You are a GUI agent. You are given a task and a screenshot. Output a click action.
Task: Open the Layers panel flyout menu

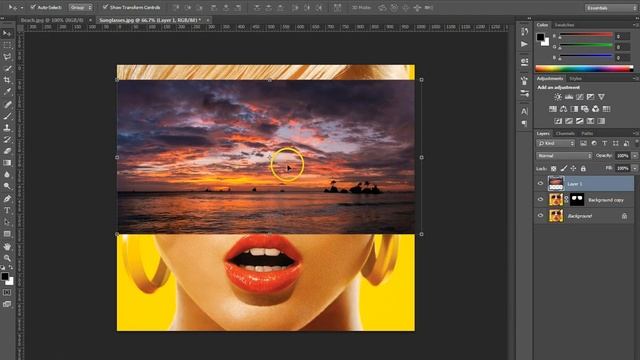pos(636,133)
